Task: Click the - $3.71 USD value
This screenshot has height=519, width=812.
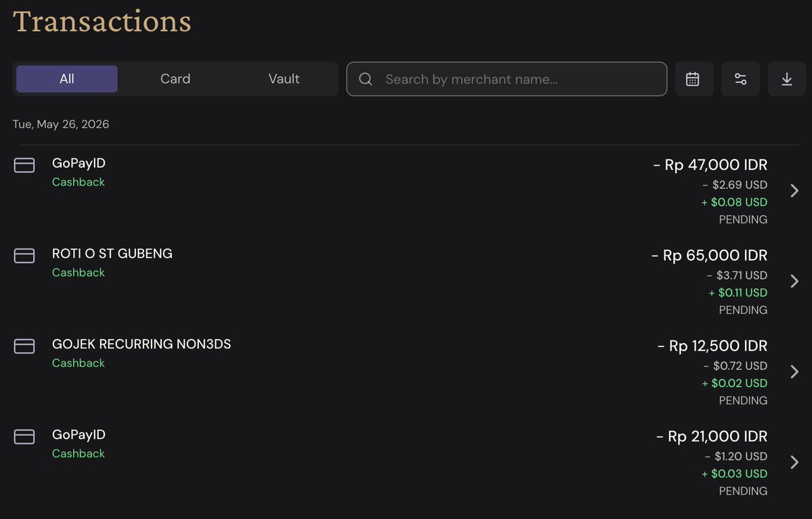Action: 737,275
